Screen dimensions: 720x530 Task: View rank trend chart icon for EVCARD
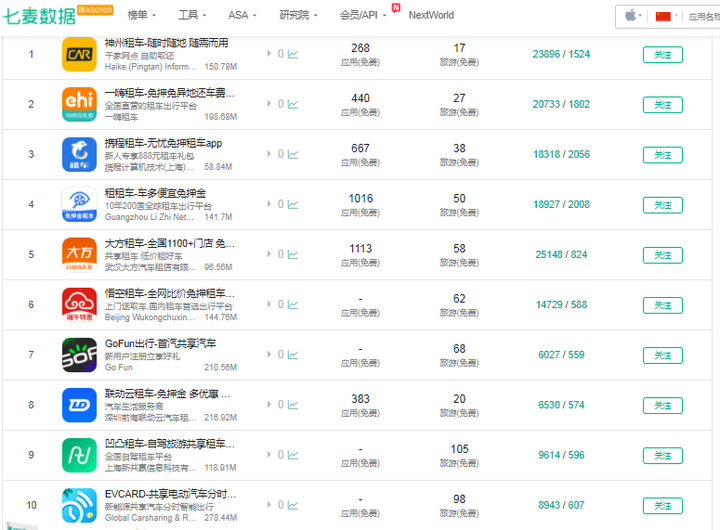[x=293, y=505]
